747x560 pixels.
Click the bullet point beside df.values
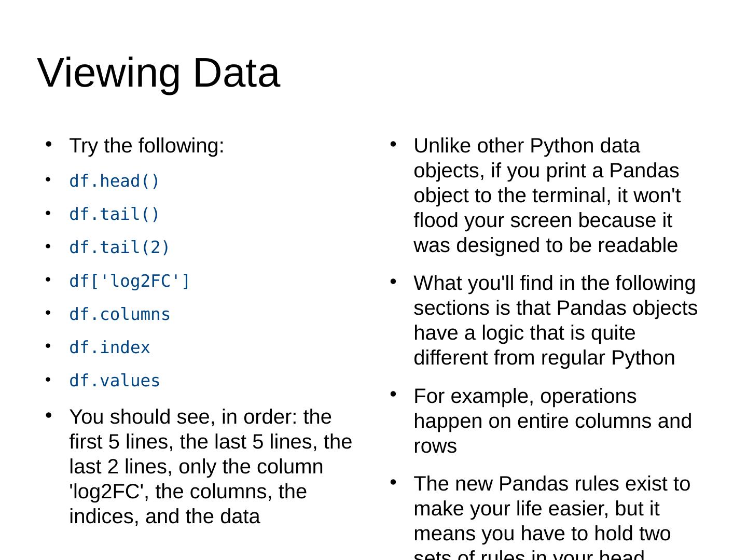pyautogui.click(x=48, y=379)
